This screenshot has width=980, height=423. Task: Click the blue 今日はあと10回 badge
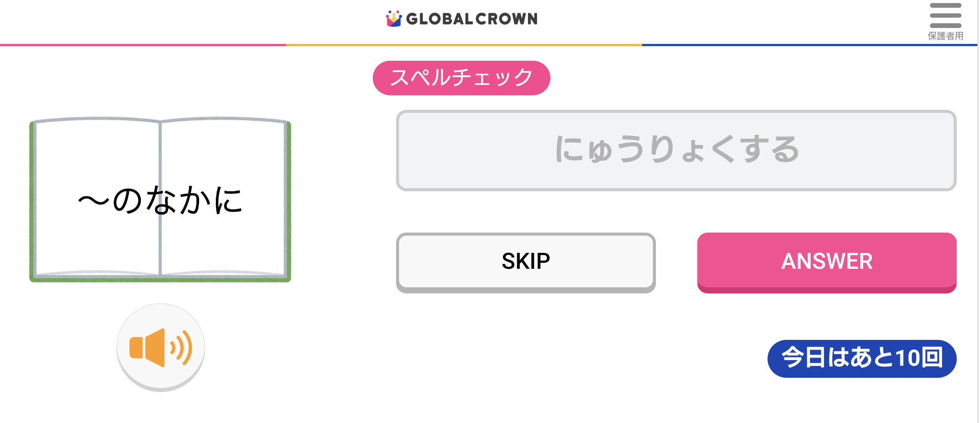861,358
